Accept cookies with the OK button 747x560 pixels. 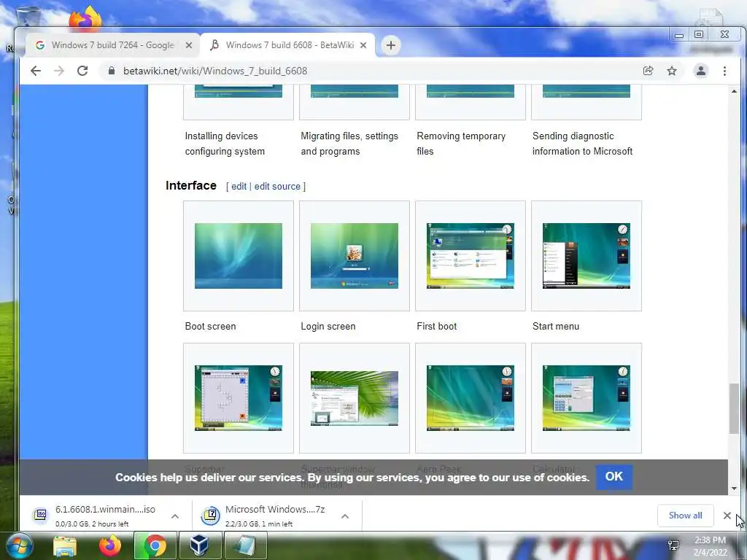[614, 477]
